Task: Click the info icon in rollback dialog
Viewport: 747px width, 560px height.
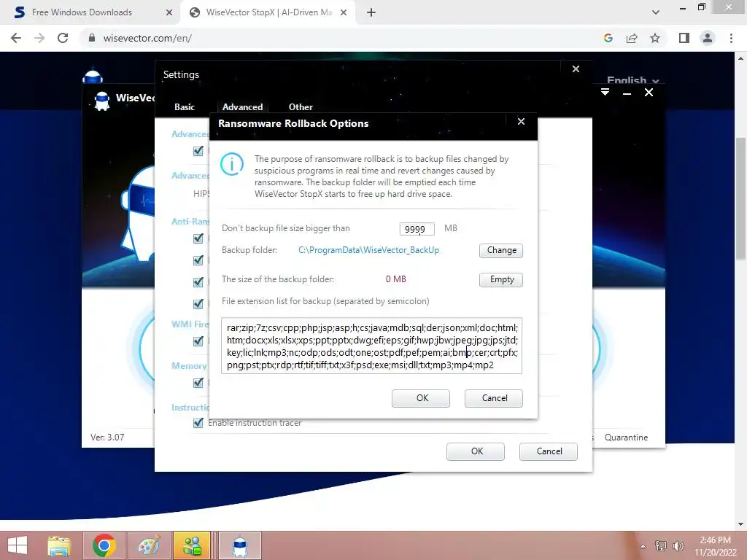Action: [x=232, y=164]
